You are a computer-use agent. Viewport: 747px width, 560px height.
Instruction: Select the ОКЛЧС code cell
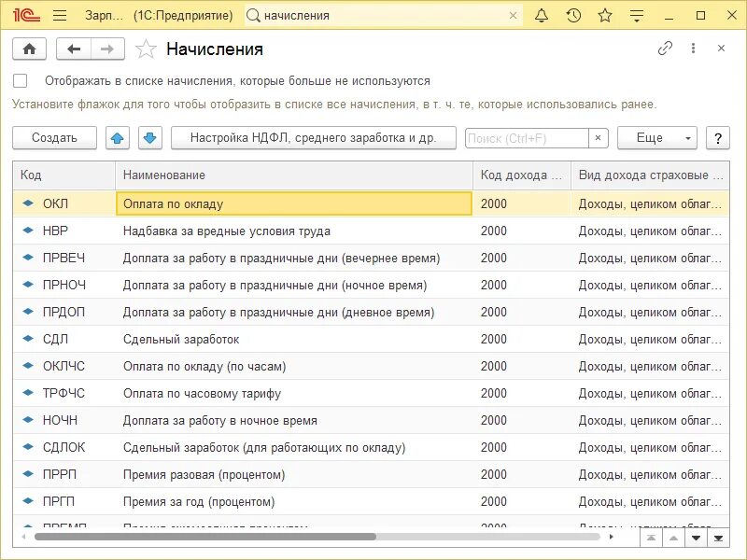(64, 367)
